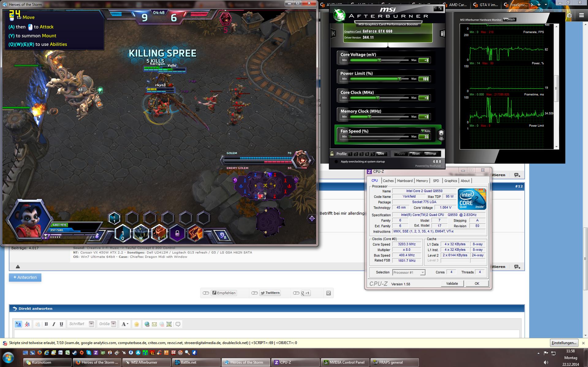Switch to the About tab in CPU-Z
588x367 pixels.
465,181
